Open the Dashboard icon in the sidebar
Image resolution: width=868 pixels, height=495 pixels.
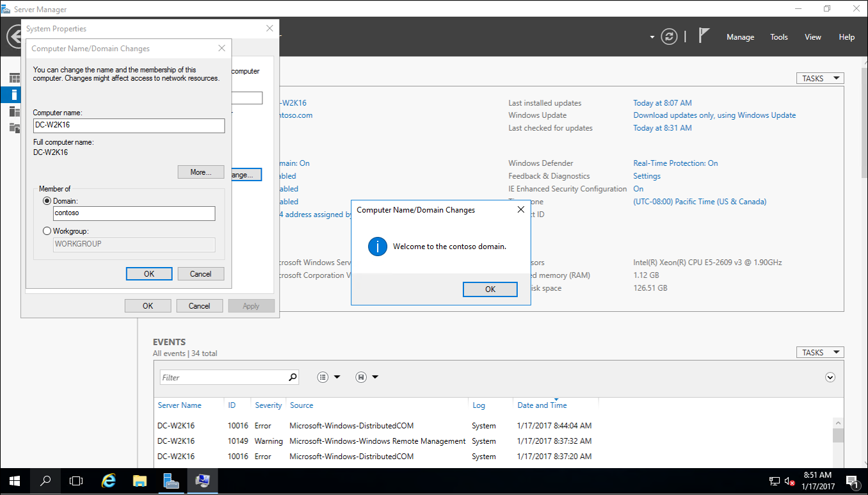(14, 78)
